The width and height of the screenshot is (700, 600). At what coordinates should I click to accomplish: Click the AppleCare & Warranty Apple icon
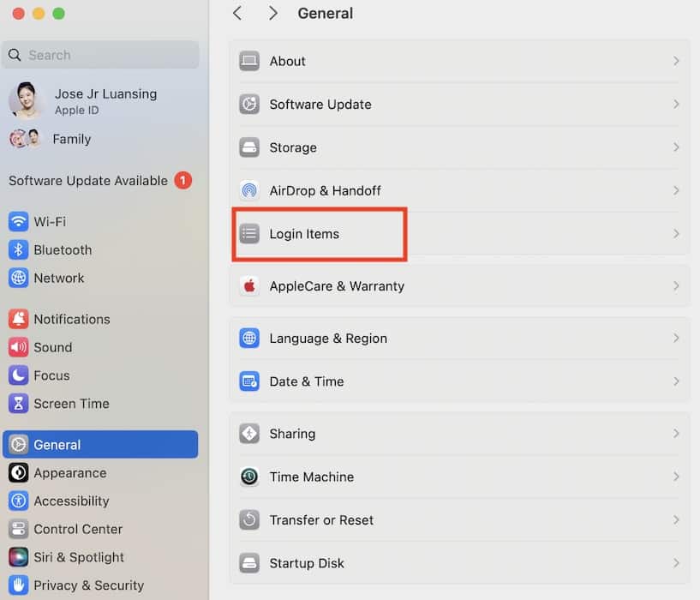249,286
